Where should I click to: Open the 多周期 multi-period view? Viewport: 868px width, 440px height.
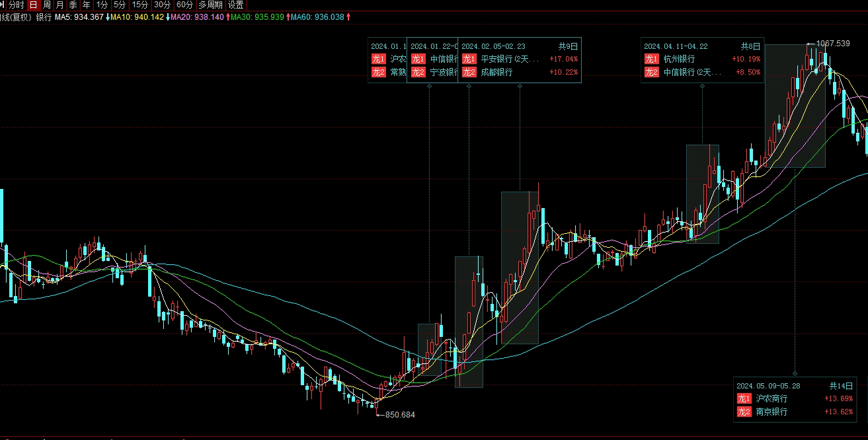(x=210, y=5)
